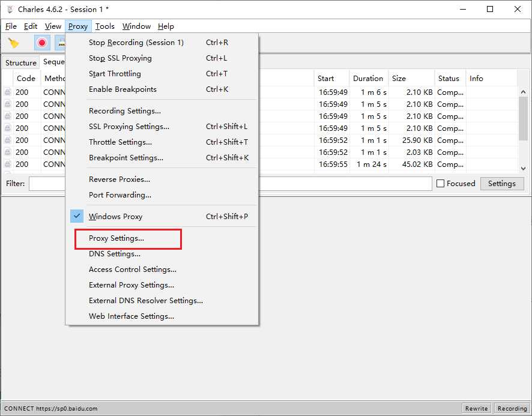The image size is (532, 416).
Task: Toggle the red record button icon
Action: [x=42, y=43]
